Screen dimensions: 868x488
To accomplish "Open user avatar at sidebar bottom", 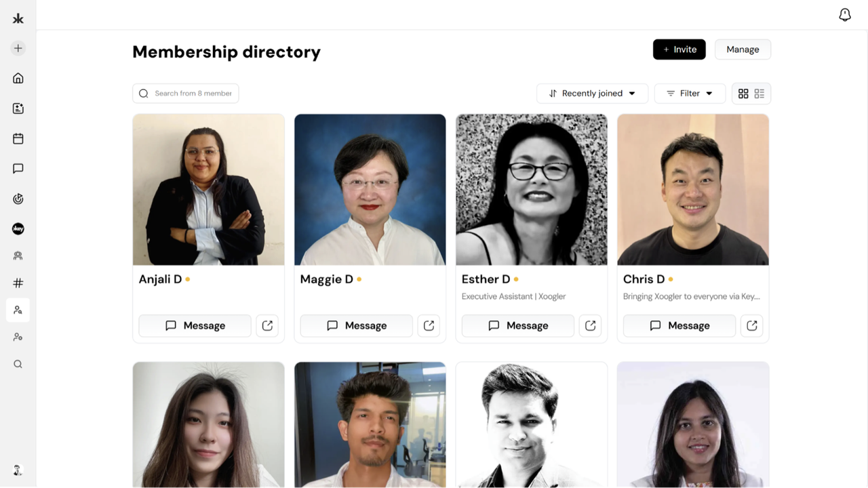I will [x=18, y=470].
